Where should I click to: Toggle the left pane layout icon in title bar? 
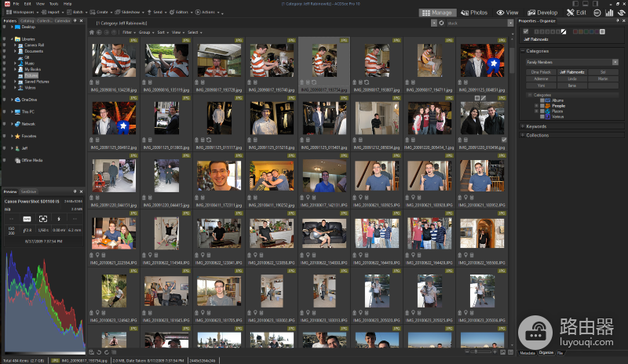pos(575,4)
